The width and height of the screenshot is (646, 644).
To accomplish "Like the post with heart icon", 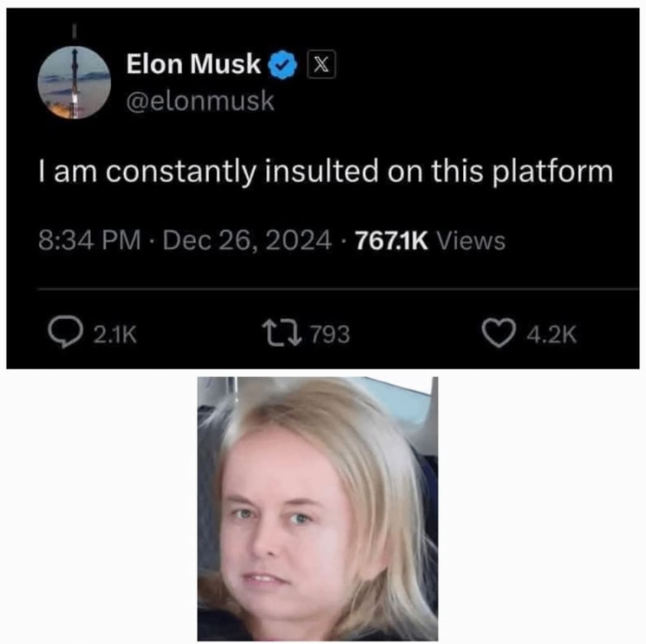I will click(x=498, y=333).
